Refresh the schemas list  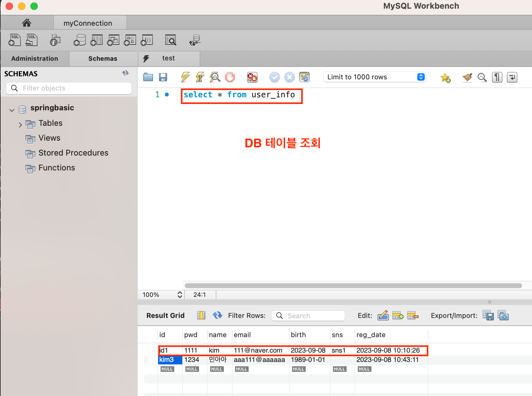pyautogui.click(x=125, y=73)
